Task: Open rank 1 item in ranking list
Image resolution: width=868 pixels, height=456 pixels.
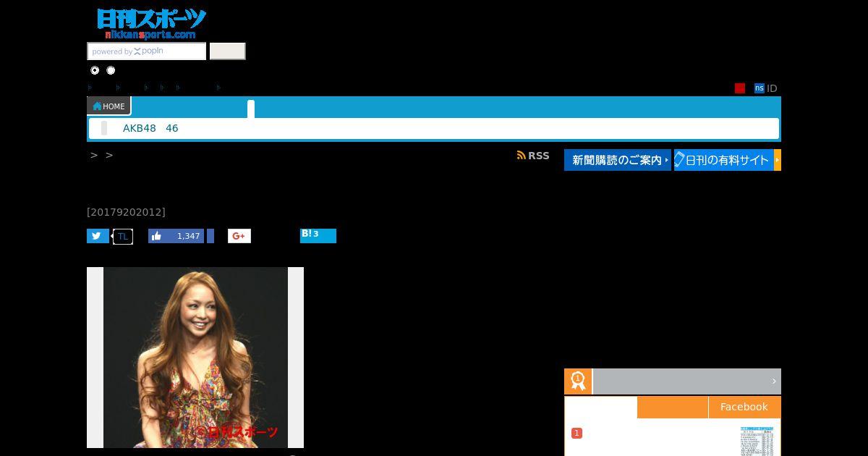Action: [576, 433]
